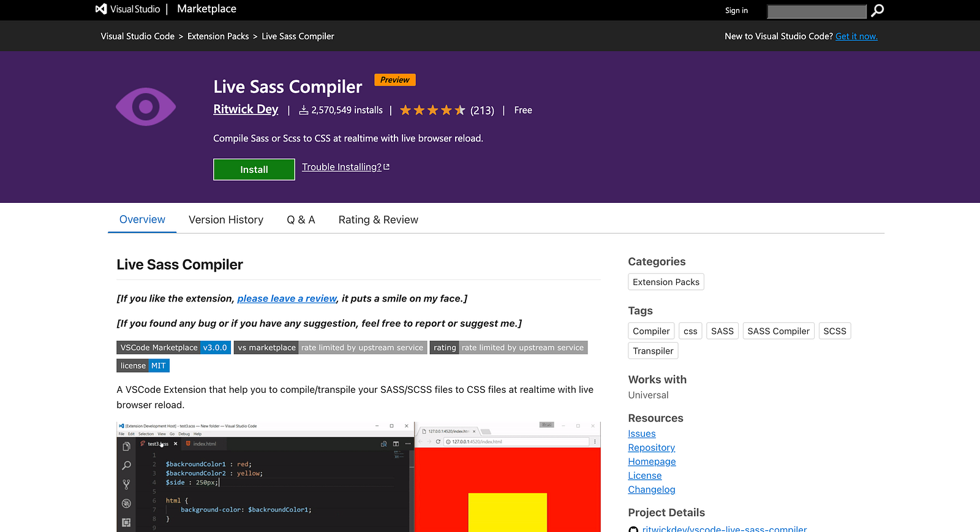Click the external link icon beside Trouble Installing
The width and height of the screenshot is (980, 532).
click(386, 167)
